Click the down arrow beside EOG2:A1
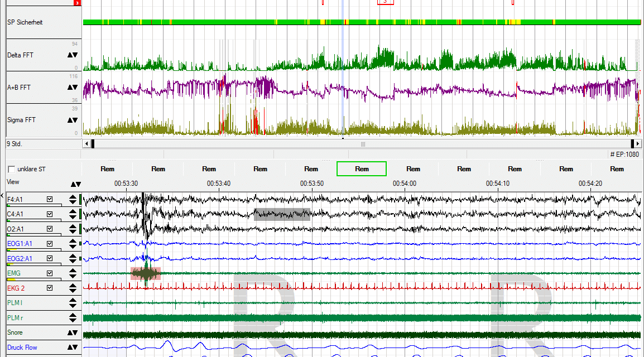Image resolution: width=644 pixels, height=357 pixels. tap(73, 261)
